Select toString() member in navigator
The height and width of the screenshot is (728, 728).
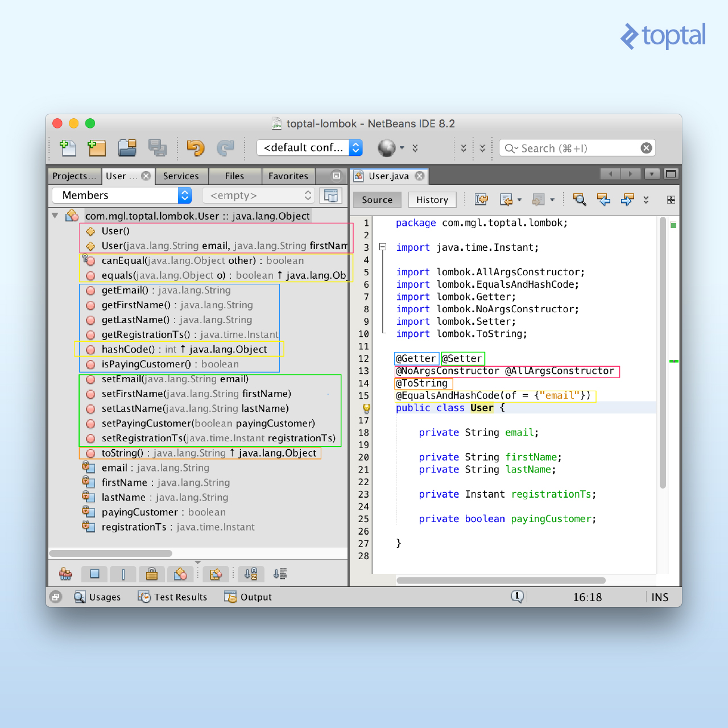(200, 453)
